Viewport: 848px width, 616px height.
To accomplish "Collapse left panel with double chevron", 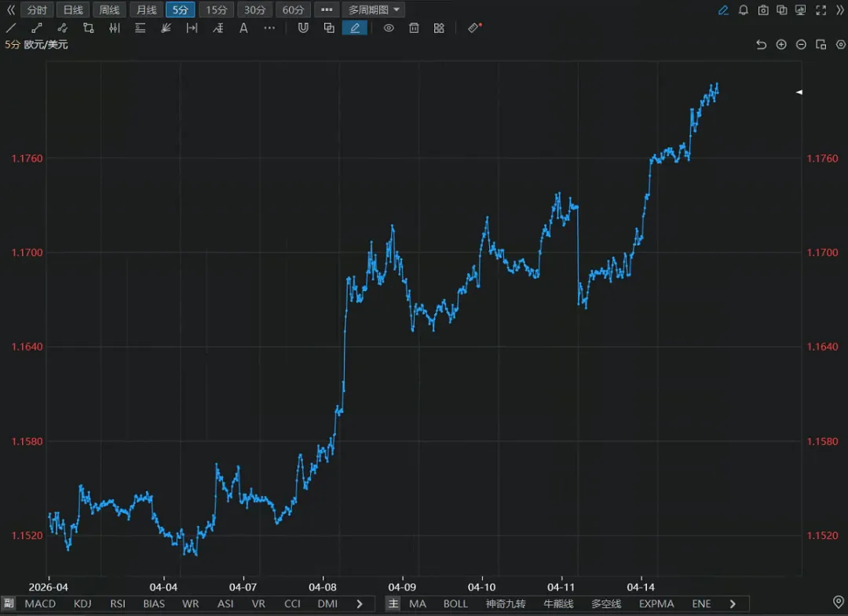I will coord(10,9).
